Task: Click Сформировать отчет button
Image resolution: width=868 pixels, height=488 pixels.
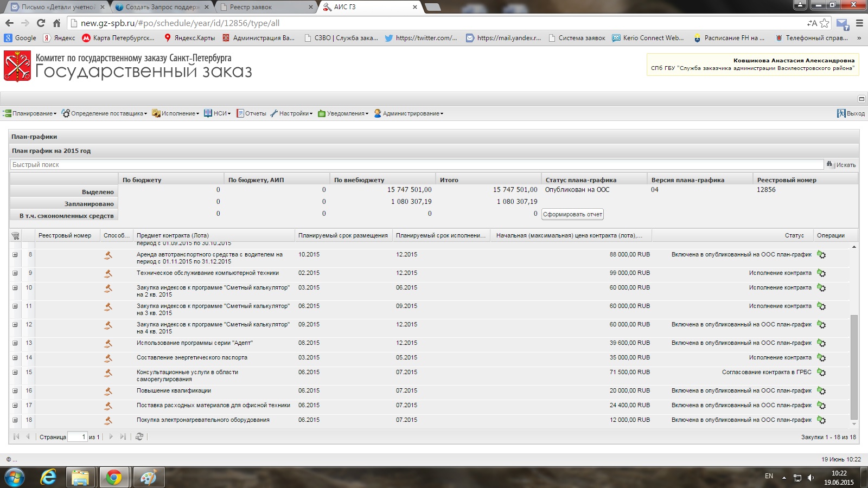Action: (x=572, y=214)
